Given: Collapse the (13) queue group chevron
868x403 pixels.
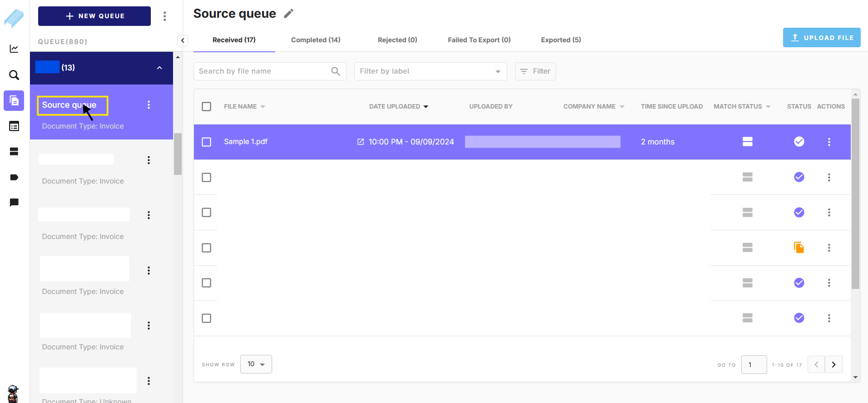Looking at the screenshot, I should tap(160, 68).
